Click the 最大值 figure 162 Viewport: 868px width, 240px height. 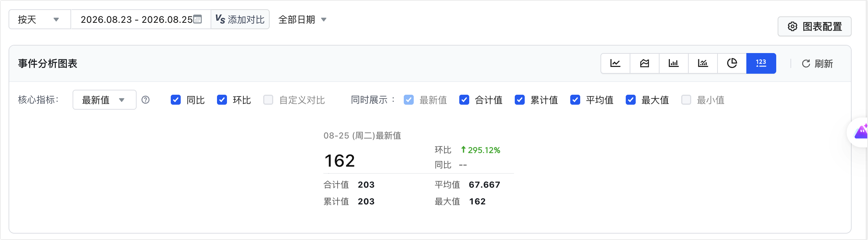point(477,201)
